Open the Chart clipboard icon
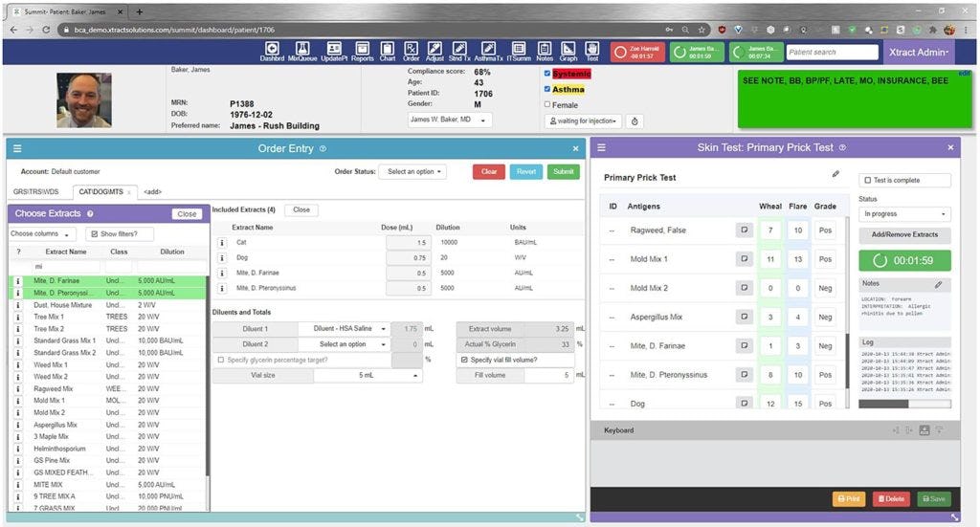Image resolution: width=980 pixels, height=527 pixels. 388,52
